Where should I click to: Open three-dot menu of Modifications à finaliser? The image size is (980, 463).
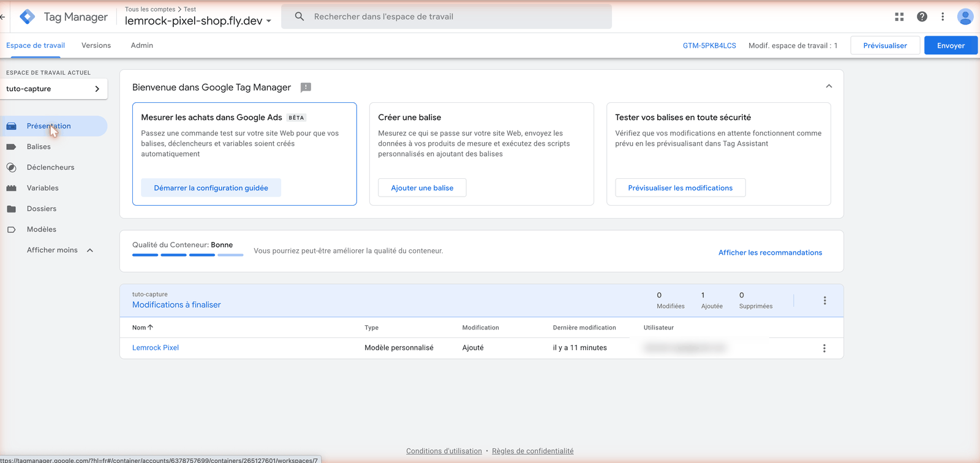click(x=824, y=301)
